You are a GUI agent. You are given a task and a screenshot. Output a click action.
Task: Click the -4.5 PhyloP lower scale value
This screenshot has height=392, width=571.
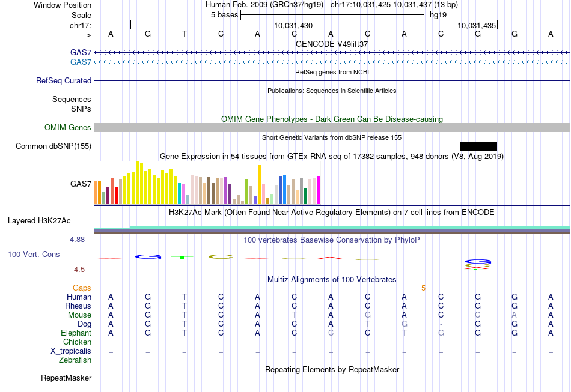[78, 270]
